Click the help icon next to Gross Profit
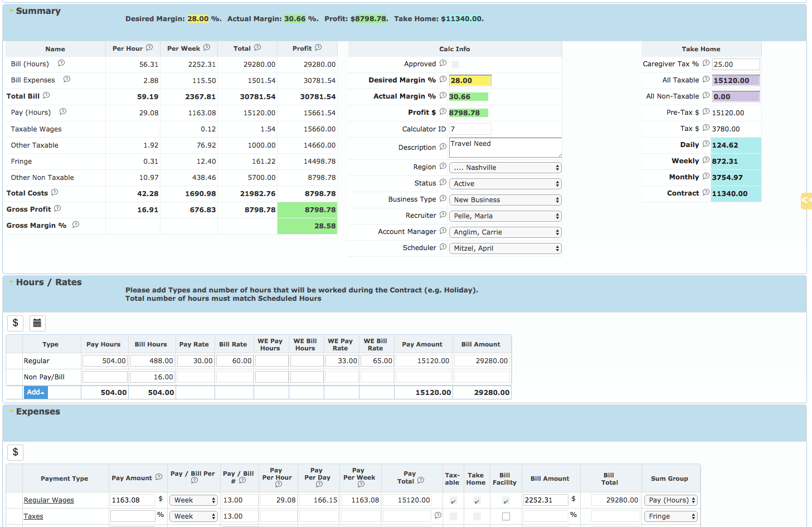 click(x=57, y=209)
